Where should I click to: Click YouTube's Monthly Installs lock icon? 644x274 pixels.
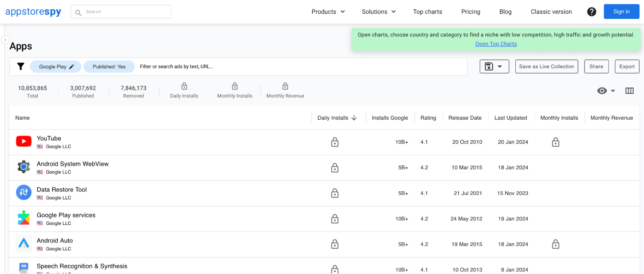pyautogui.click(x=555, y=142)
